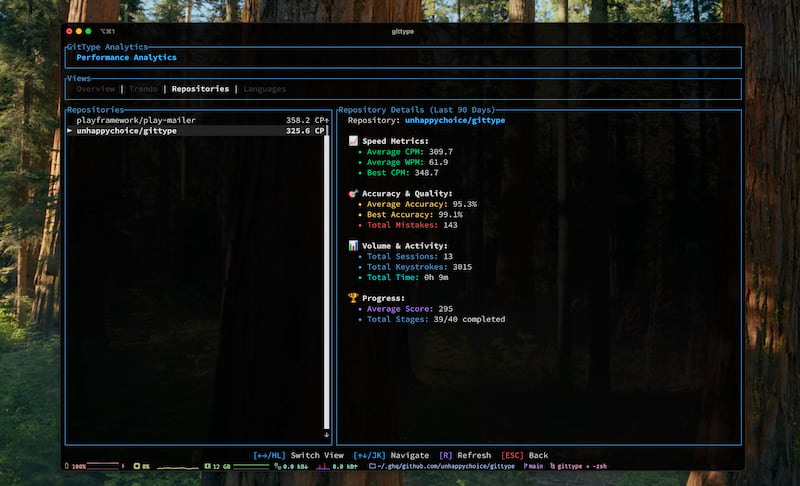Click the unhappychoice/gittype link in Repository Details
This screenshot has height=486, width=800.
pos(454,120)
